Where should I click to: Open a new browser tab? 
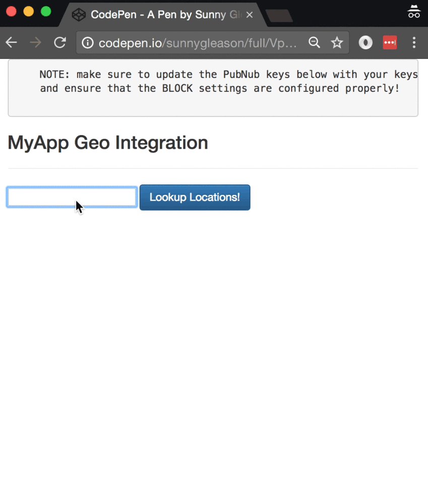(279, 16)
